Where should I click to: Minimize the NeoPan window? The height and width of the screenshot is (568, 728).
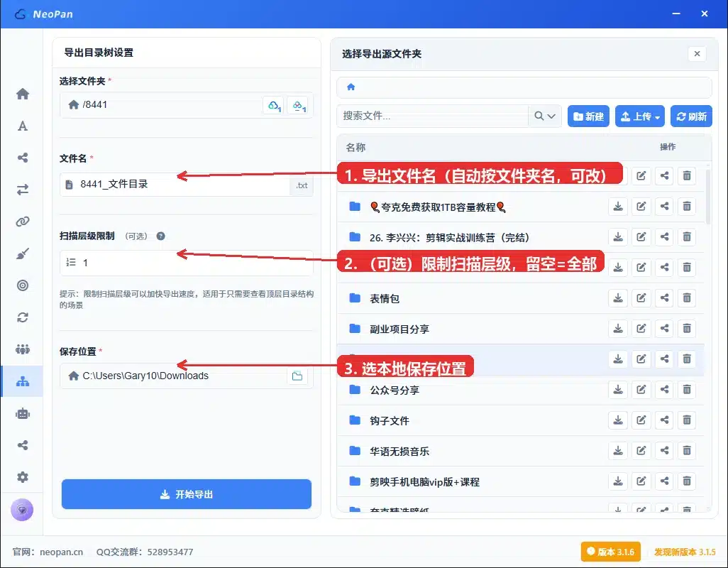click(x=676, y=14)
